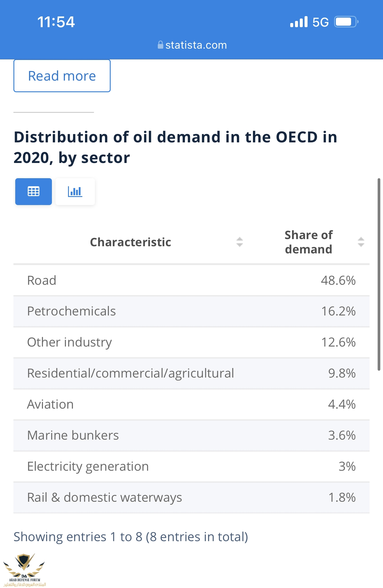
Task: Sort by Share of demand arrows
Action: coord(361,242)
